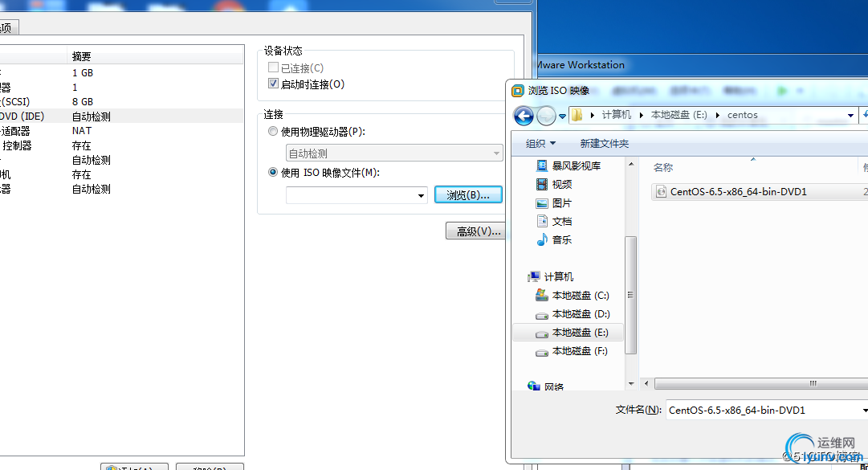Select the 暴风影视库 library icon
Viewport: 868px width, 470px height.
tap(542, 166)
